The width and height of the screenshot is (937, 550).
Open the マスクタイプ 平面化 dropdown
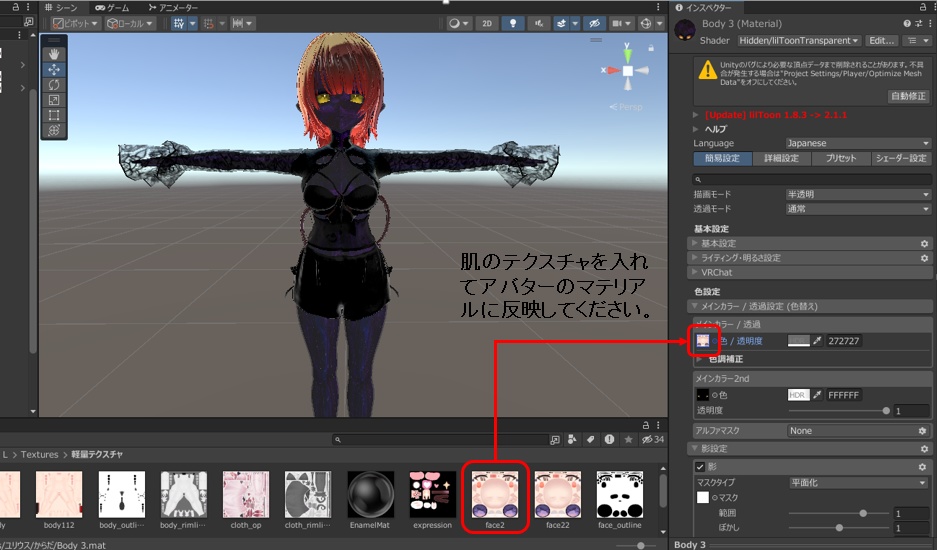coord(858,482)
